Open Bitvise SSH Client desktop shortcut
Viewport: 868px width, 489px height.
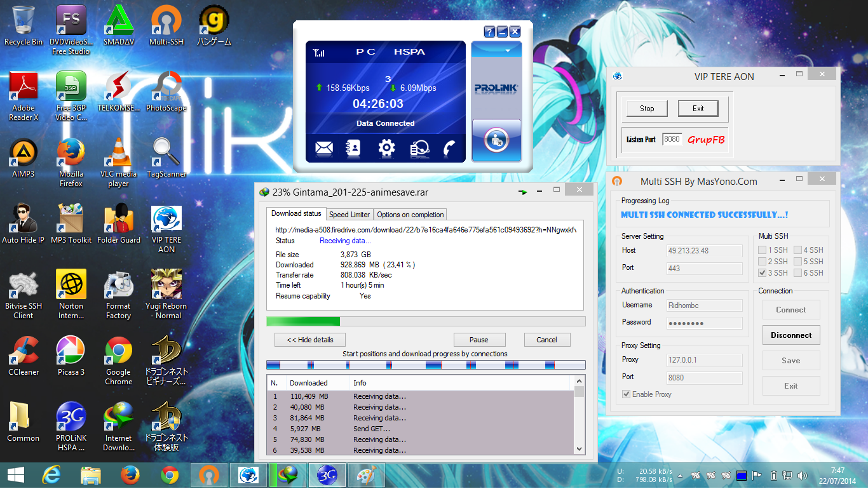tap(24, 294)
